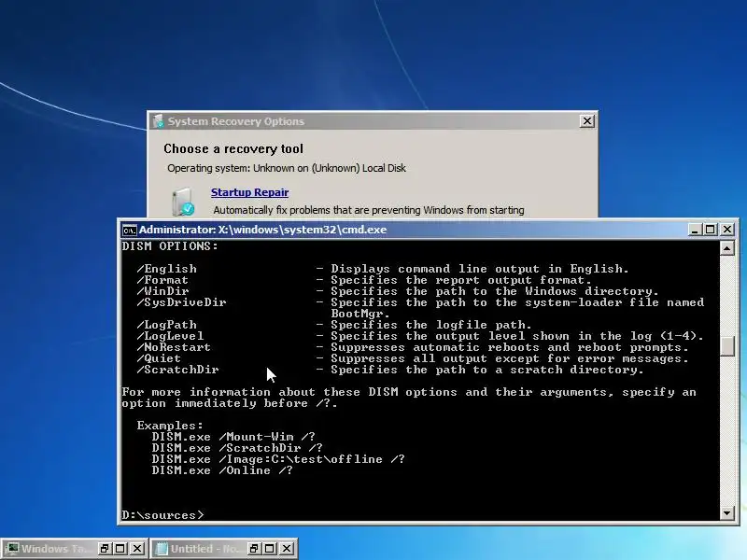Click the minimized Untitled Notepad icon
Screen dimensions: 747x560
tap(162, 549)
